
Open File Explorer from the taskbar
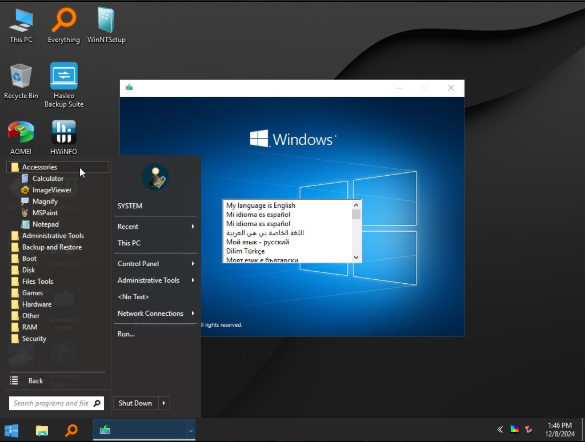click(42, 430)
